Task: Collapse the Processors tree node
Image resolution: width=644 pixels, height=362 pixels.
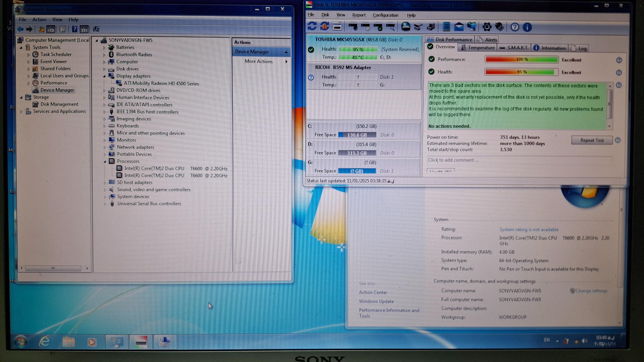Action: coord(105,162)
